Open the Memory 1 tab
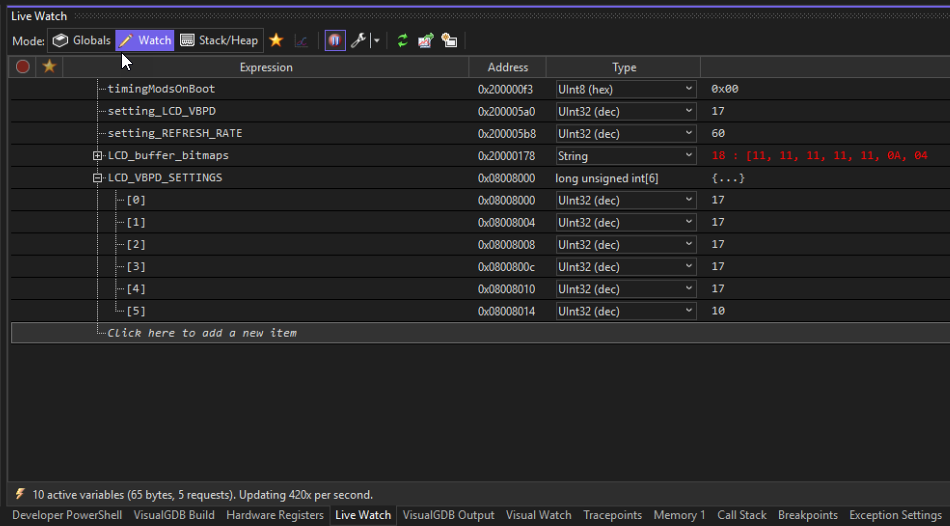This screenshot has height=526, width=950. pos(679,515)
